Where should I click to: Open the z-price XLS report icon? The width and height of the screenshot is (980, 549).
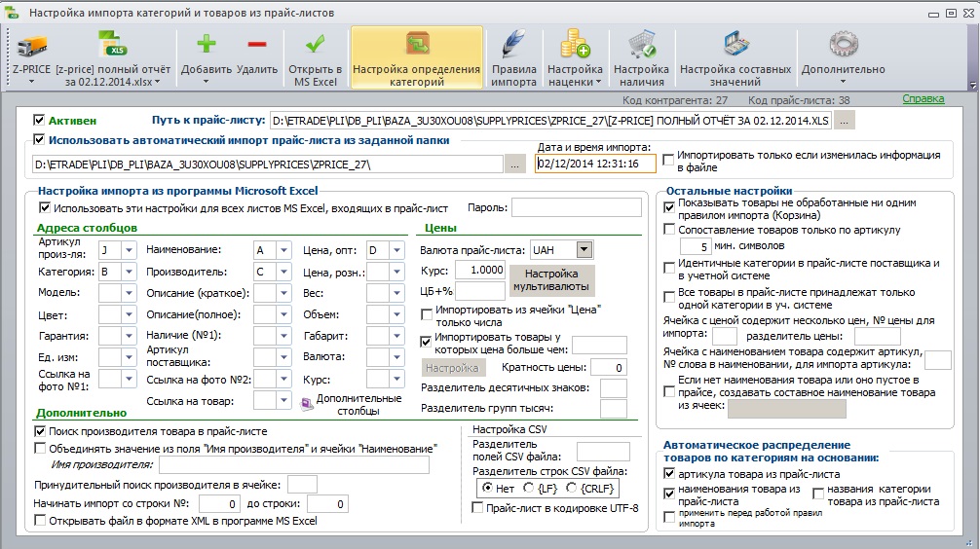[x=113, y=45]
